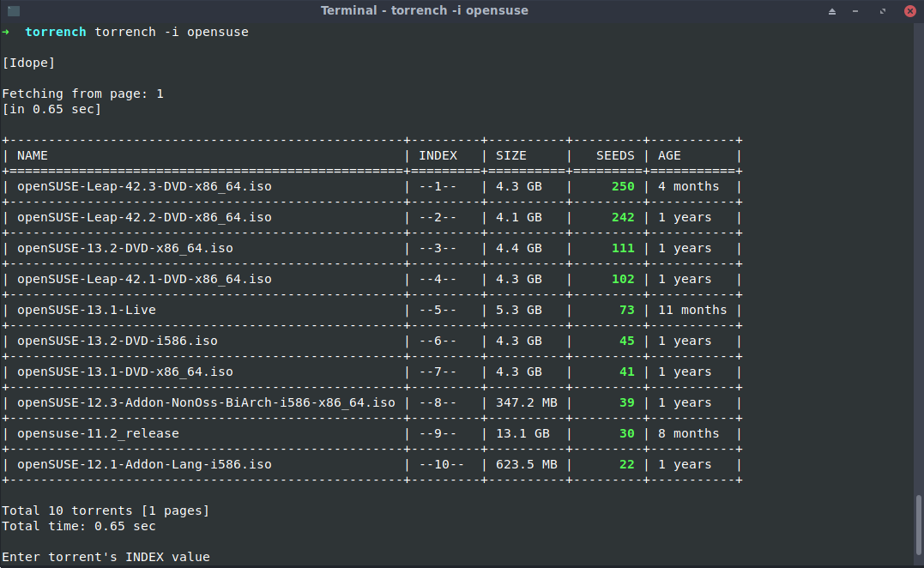
Task: Click the size value '347.2 MB'
Action: [526, 402]
